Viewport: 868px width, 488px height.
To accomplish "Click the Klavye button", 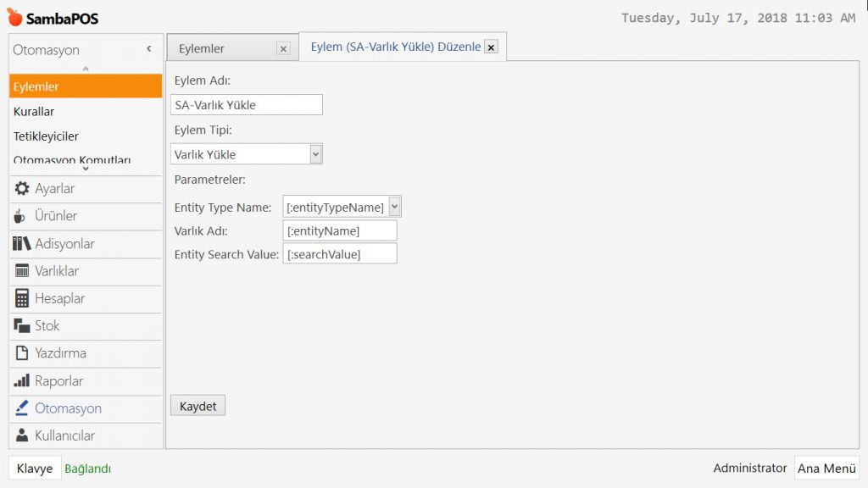I will tap(35, 469).
